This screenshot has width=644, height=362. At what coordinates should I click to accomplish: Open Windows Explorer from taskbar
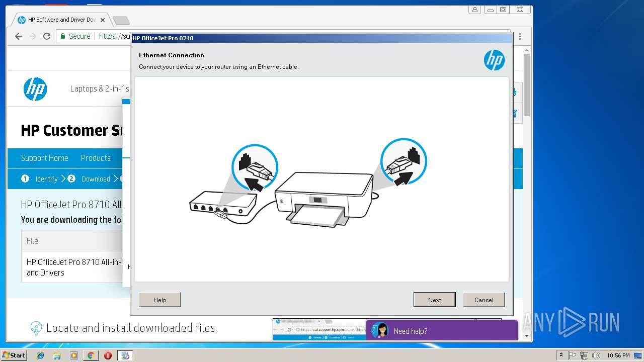57,355
